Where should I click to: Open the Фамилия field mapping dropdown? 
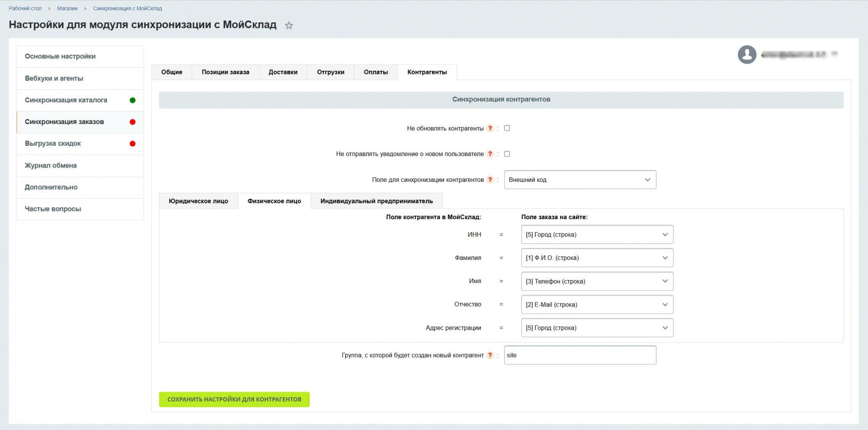(x=597, y=258)
